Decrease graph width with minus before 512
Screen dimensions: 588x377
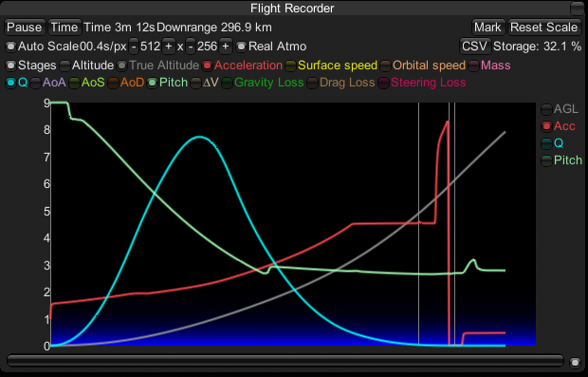[x=134, y=47]
